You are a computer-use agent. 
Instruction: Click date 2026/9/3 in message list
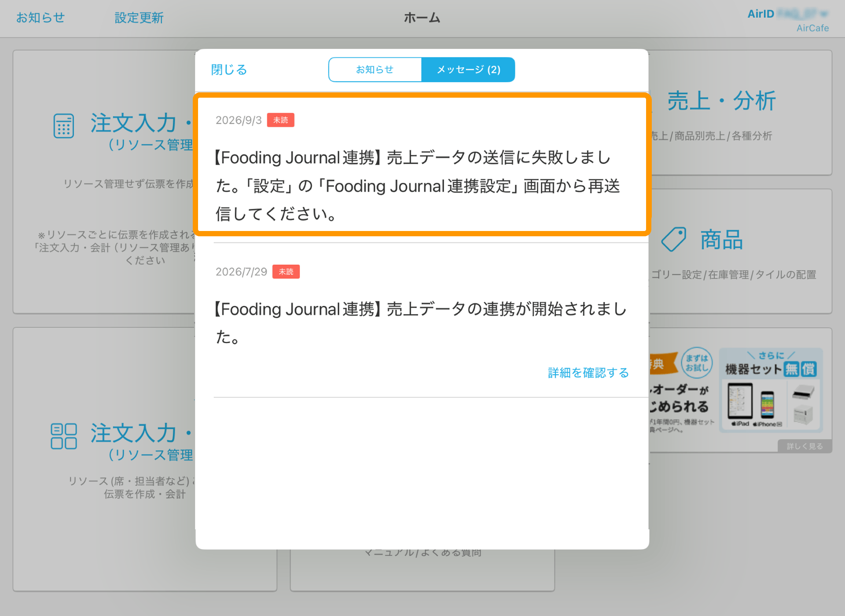click(x=239, y=120)
